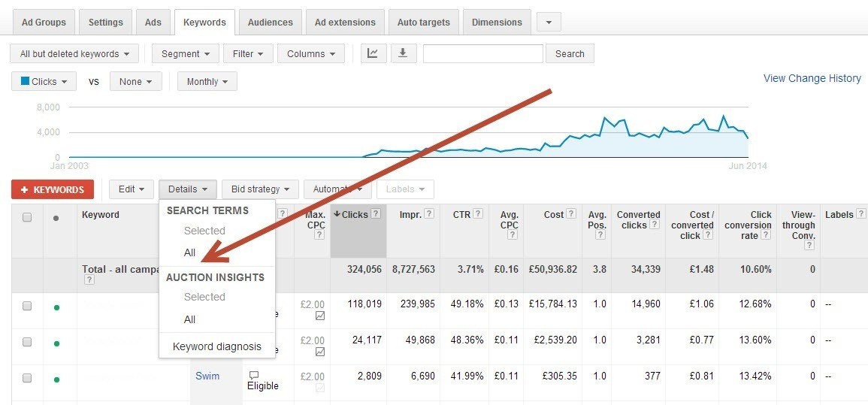Click the help icon next to Clicks column
Screen dimensions: 868x405
[x=376, y=214]
